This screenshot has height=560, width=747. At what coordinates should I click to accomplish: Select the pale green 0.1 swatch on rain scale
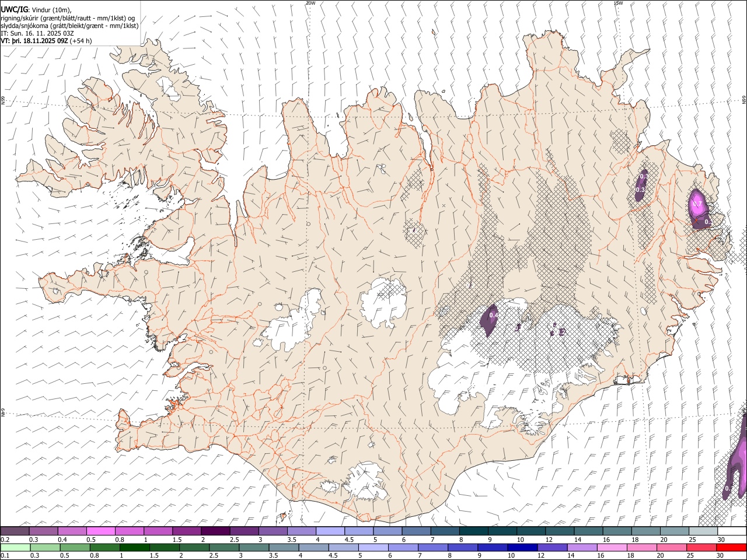tap(15, 548)
